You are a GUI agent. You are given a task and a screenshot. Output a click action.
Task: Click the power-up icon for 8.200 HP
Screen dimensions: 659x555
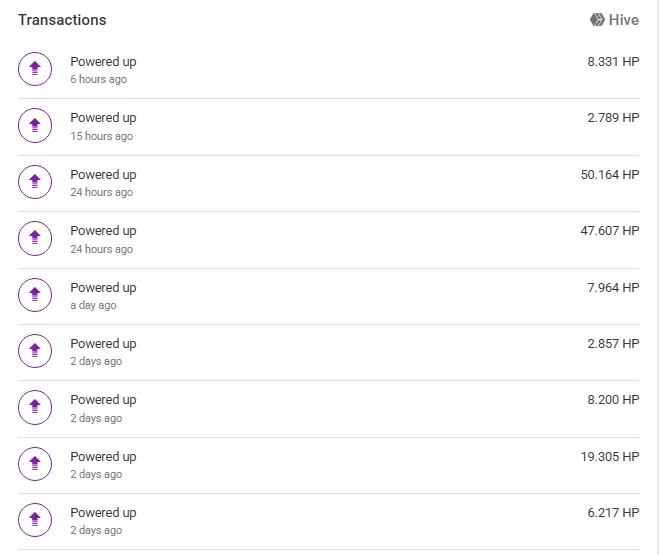(35, 407)
